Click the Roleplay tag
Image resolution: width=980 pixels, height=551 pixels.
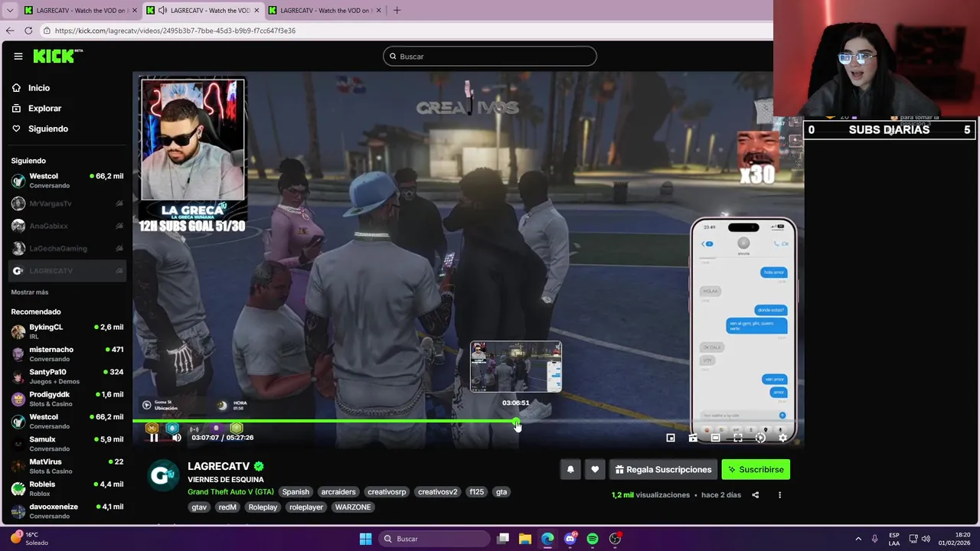click(263, 507)
